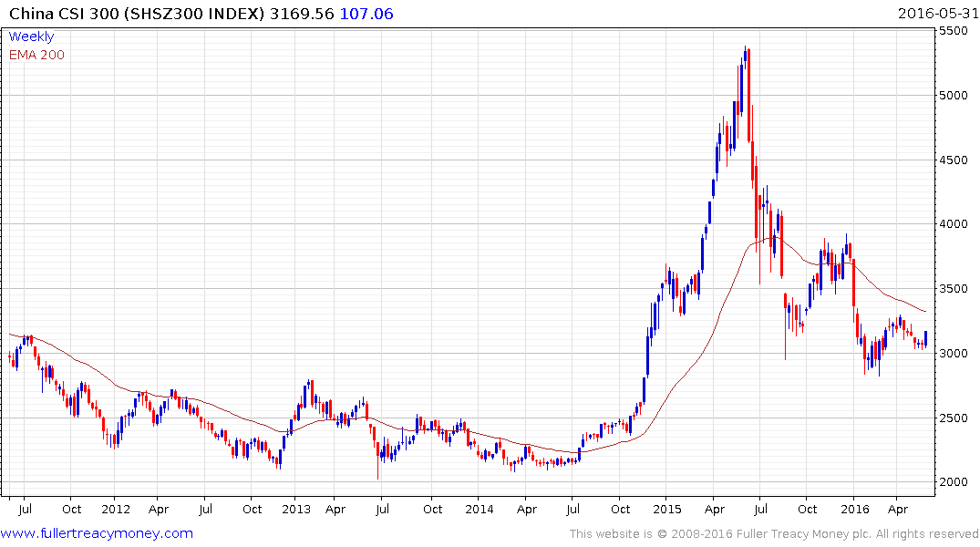Select the 2015 year label on time axis
Image resolution: width=980 pixels, height=547 pixels.
click(667, 510)
